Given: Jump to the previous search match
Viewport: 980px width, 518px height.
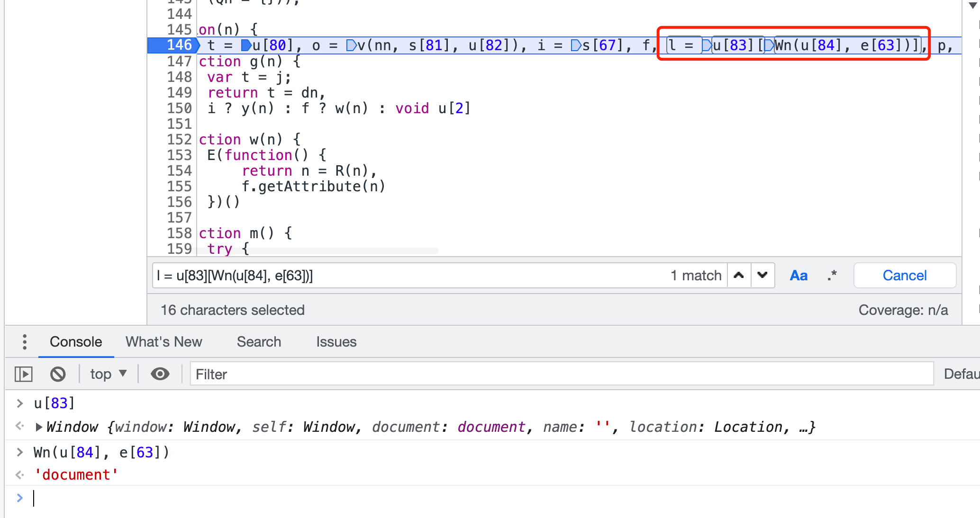Looking at the screenshot, I should click(739, 275).
